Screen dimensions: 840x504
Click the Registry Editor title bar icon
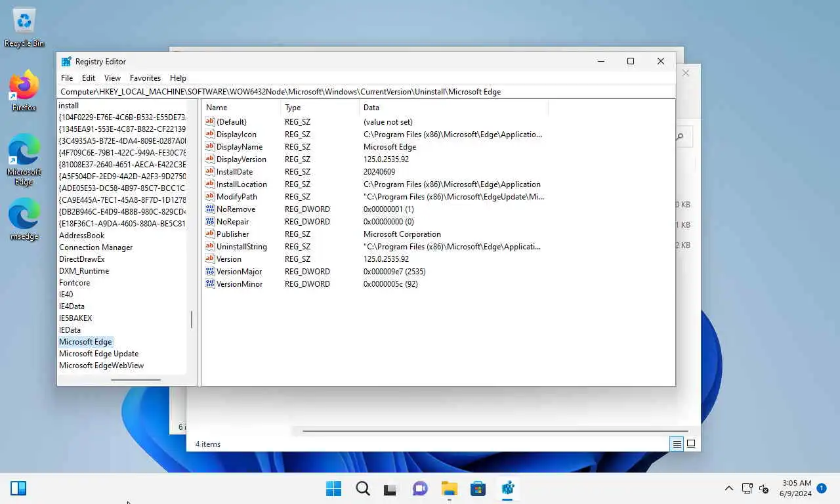(x=66, y=62)
